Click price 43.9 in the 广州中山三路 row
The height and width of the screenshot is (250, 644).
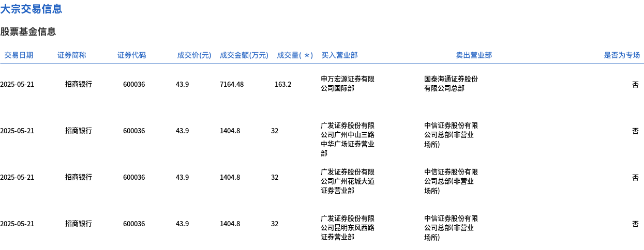tap(182, 131)
